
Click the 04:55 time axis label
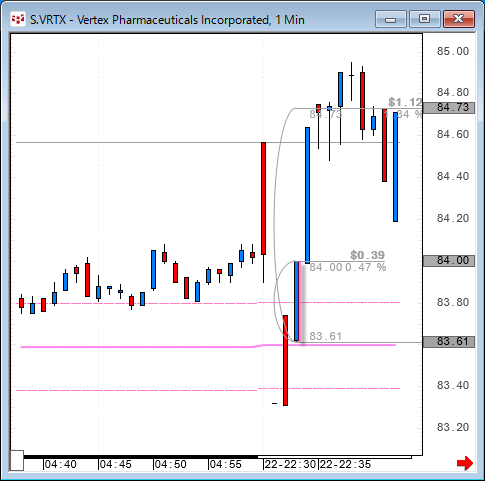click(x=225, y=464)
